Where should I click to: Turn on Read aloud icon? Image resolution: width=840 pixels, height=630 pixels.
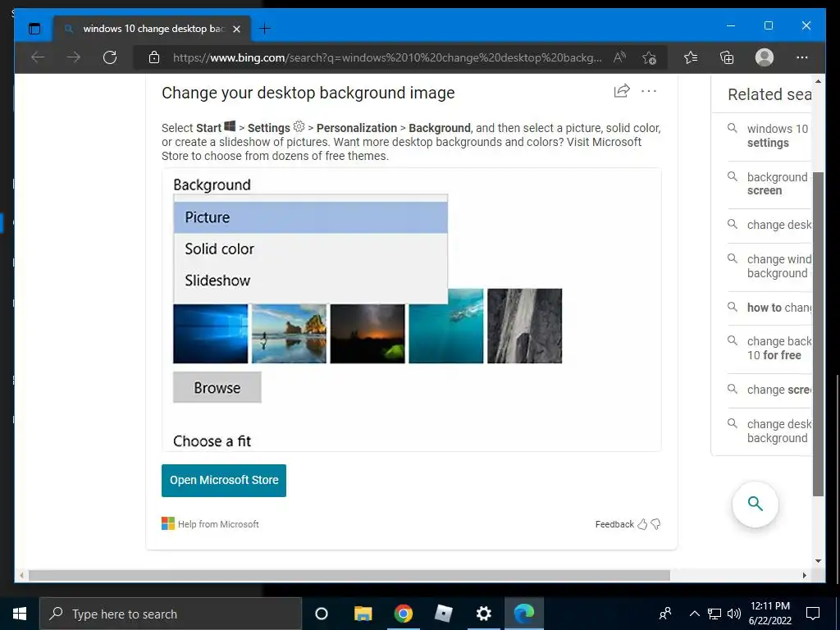(x=619, y=57)
